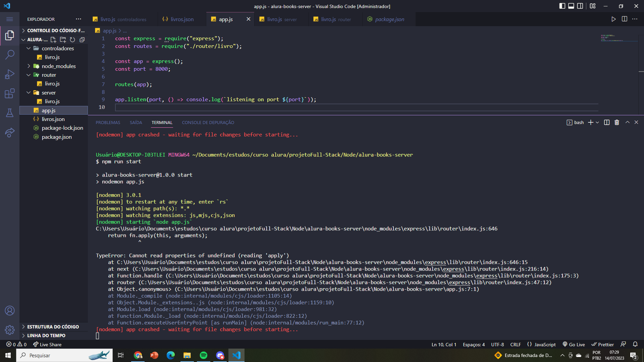This screenshot has width=644, height=362.
Task: Maximize the terminal panel size
Action: click(x=628, y=122)
